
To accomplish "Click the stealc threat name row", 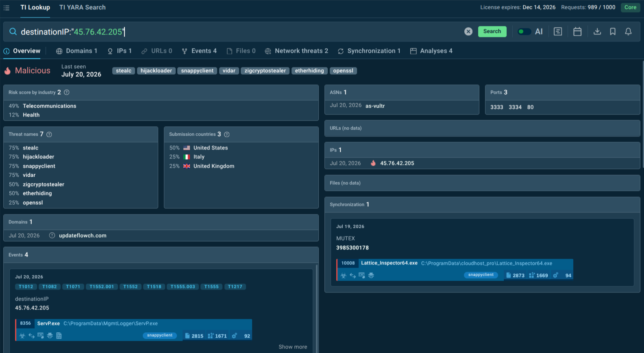I will point(80,148).
